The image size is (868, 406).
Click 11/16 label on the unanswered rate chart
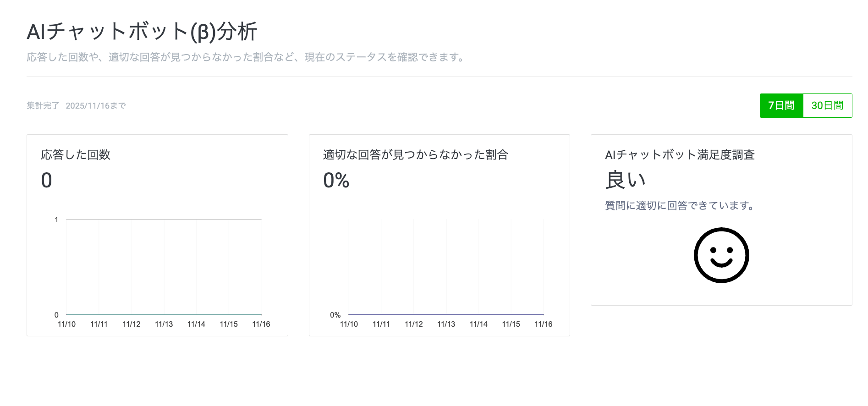[x=543, y=324]
